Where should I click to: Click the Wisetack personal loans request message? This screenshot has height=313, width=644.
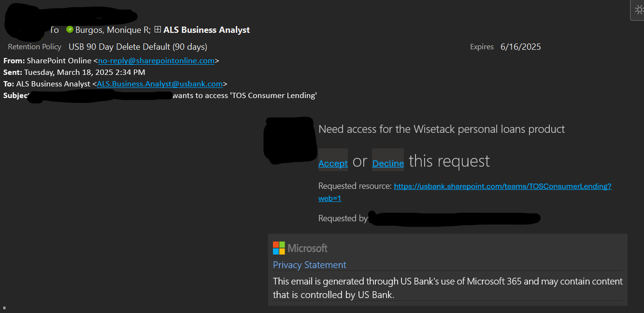442,129
